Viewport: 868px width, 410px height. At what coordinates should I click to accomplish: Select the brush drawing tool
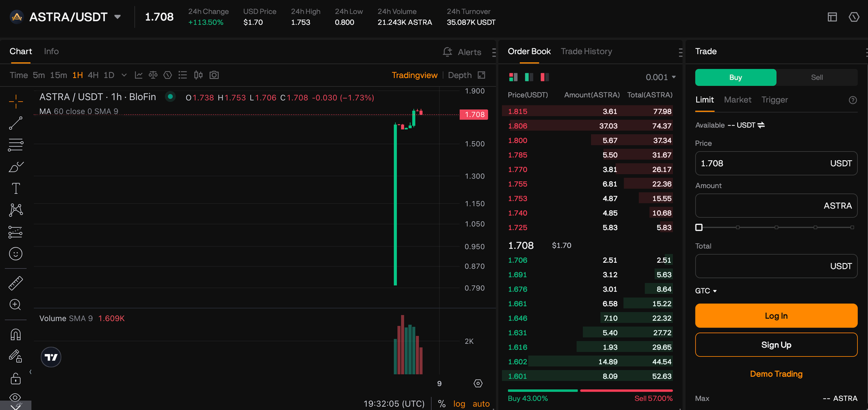[16, 167]
